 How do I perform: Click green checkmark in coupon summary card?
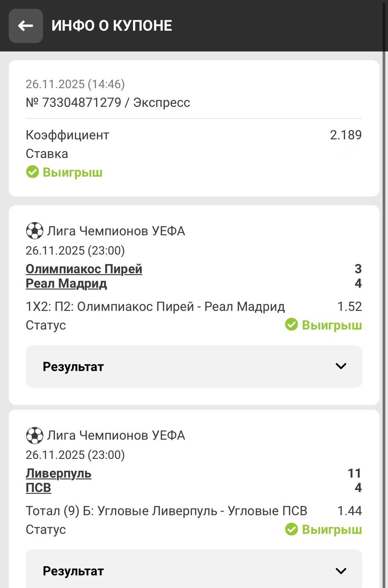(x=32, y=172)
